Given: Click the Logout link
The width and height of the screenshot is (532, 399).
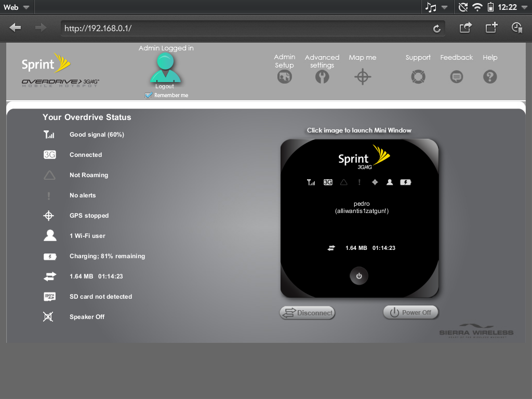Looking at the screenshot, I should 165,86.
